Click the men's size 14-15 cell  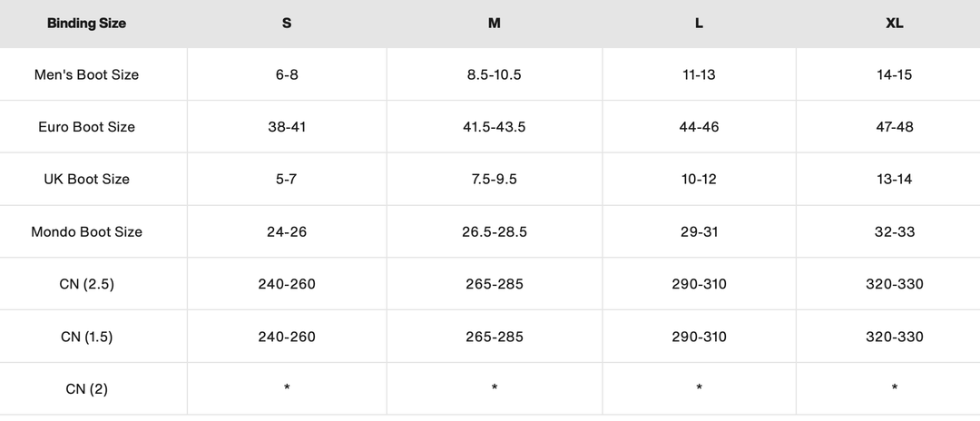[x=895, y=74]
